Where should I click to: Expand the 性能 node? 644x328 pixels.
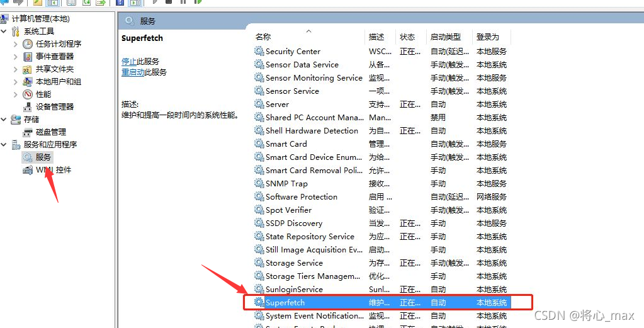coord(16,94)
